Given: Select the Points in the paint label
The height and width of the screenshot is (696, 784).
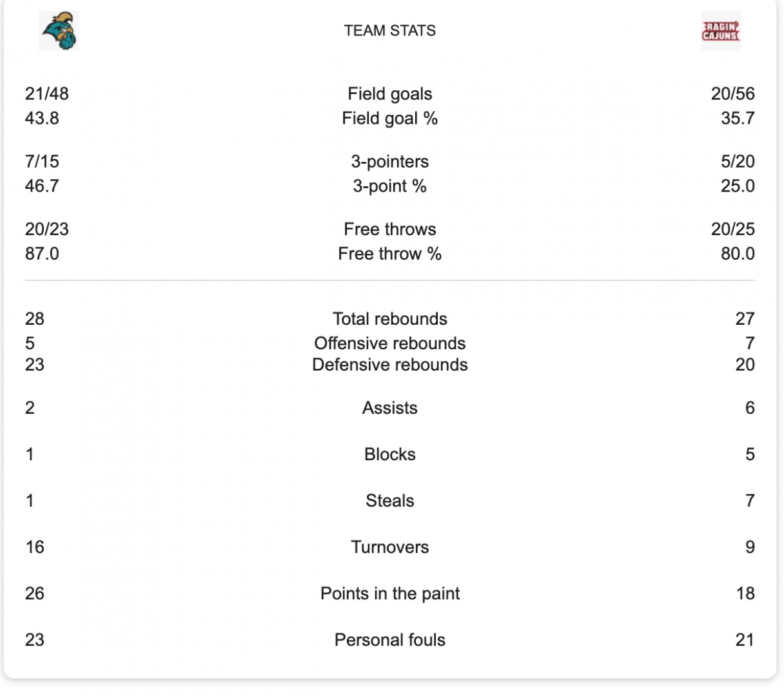Looking at the screenshot, I should point(389,594).
